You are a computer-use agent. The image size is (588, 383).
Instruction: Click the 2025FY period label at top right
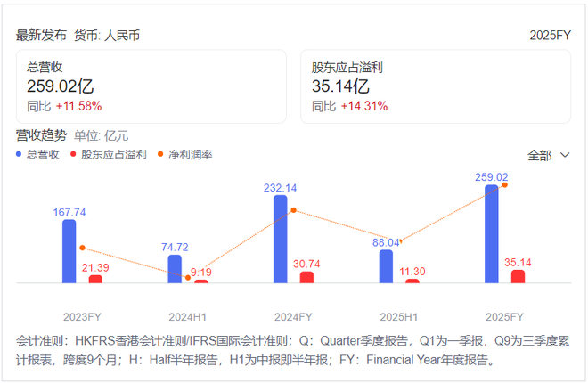[550, 36]
